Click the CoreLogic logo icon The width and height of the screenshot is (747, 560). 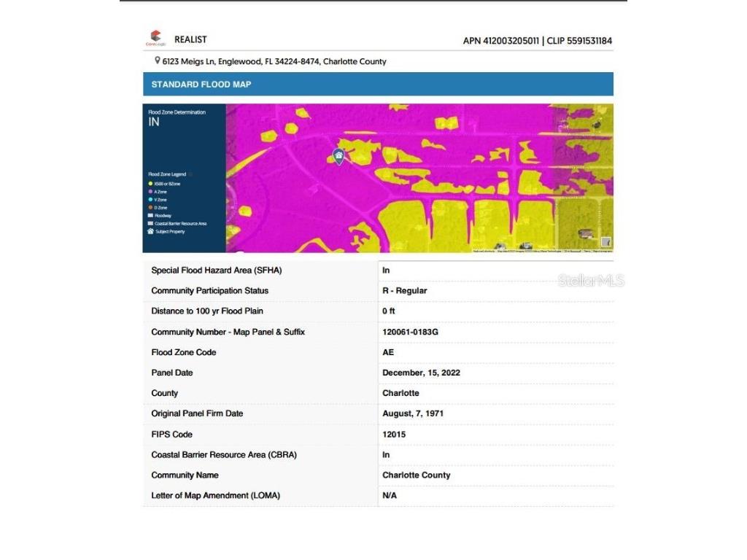pos(155,37)
